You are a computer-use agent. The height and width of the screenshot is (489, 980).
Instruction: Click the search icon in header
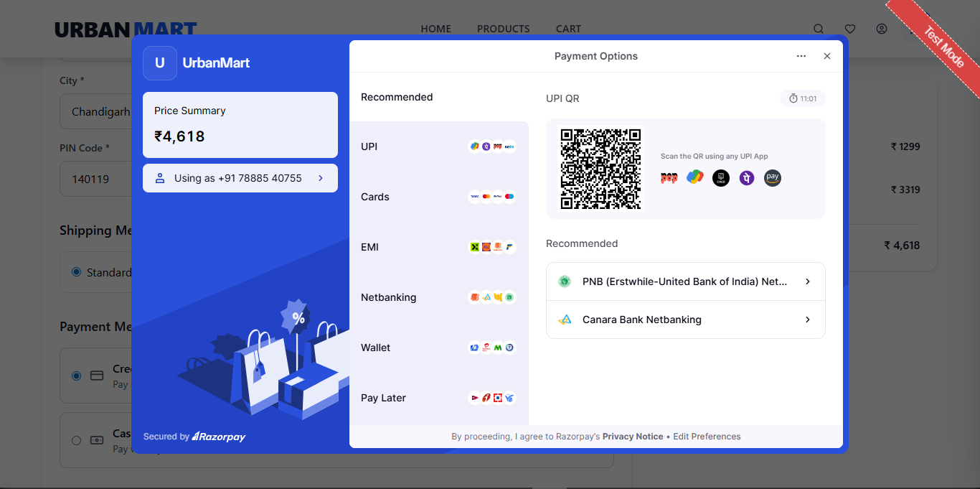click(819, 29)
